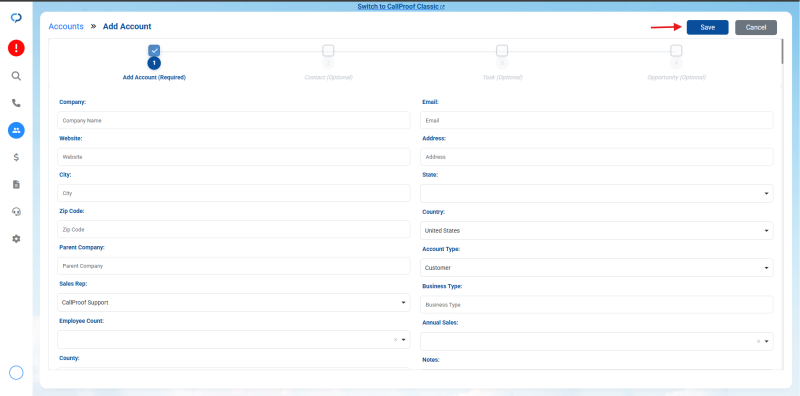Screen dimensions: 800x396
Task: Select the accounts people icon in sidebar
Action: tap(16, 130)
